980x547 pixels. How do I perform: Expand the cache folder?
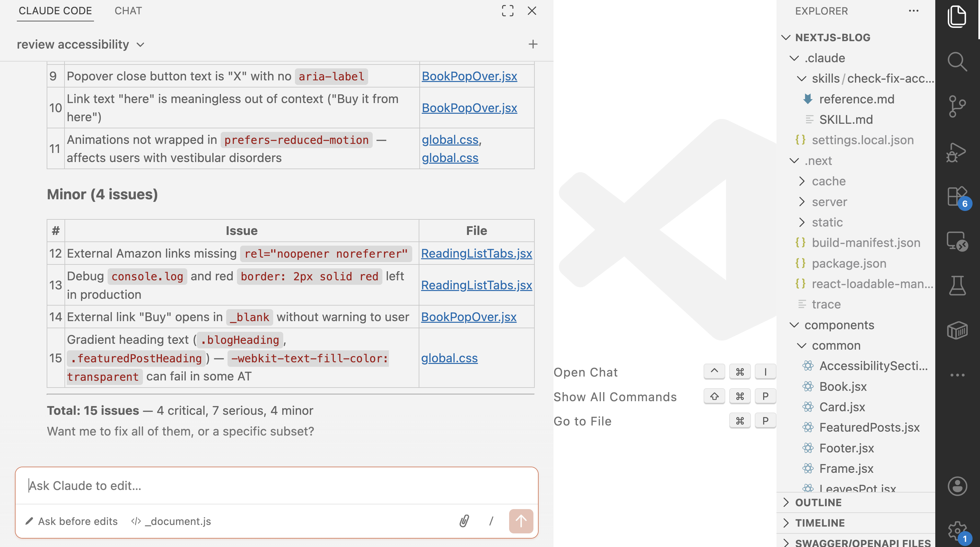(x=829, y=181)
